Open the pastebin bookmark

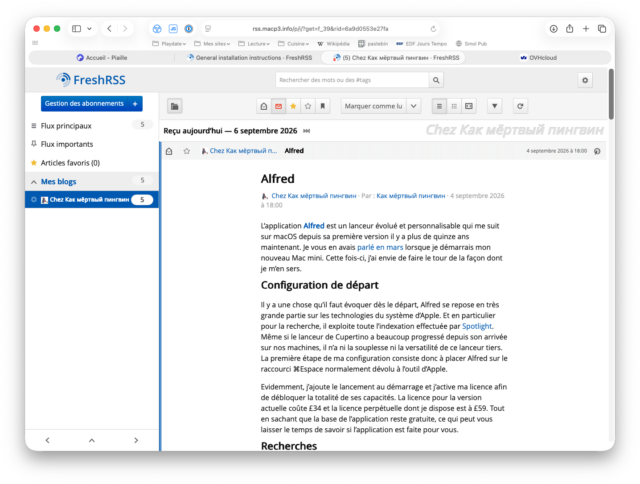click(x=373, y=44)
